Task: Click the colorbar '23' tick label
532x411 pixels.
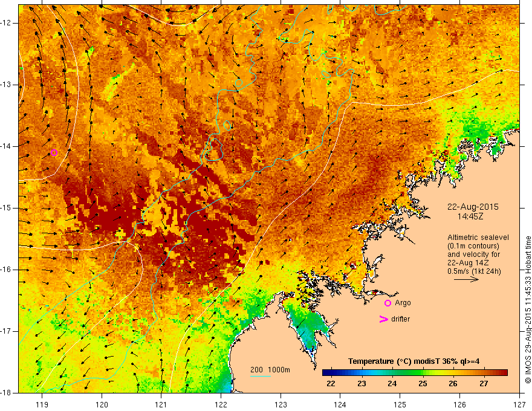Action: pos(362,384)
